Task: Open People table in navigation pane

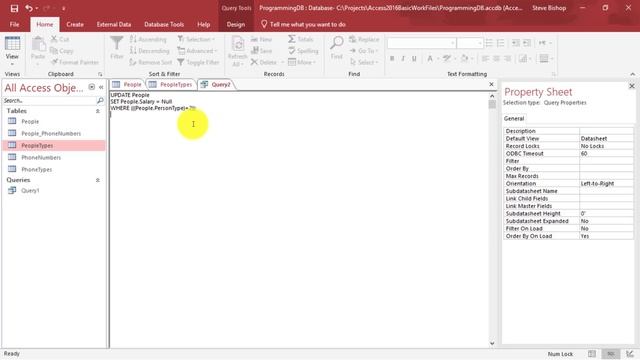Action: pyautogui.click(x=30, y=122)
